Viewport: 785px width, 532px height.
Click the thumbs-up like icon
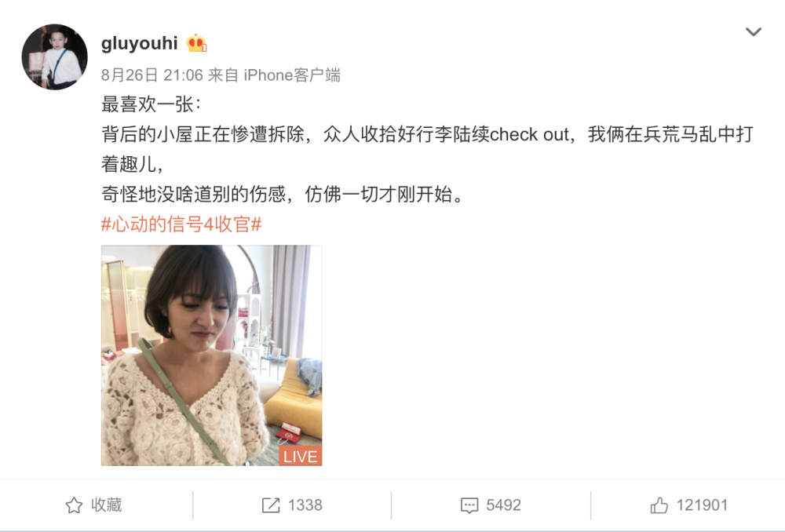pyautogui.click(x=659, y=505)
